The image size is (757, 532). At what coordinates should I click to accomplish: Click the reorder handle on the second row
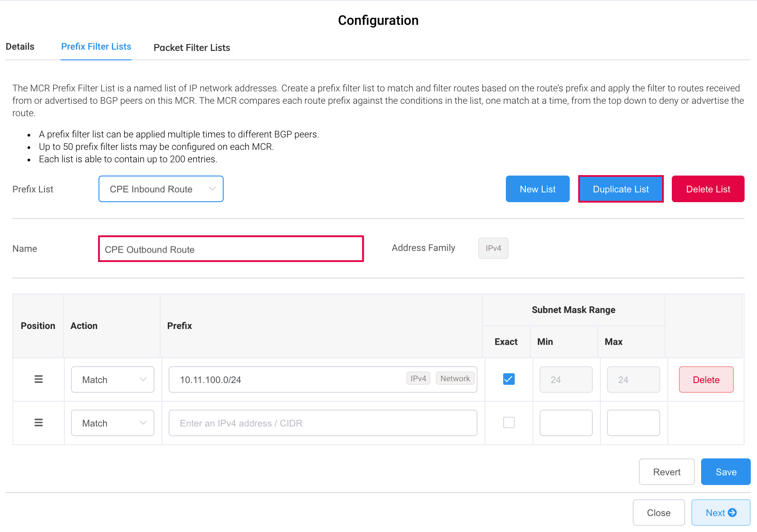(x=38, y=422)
